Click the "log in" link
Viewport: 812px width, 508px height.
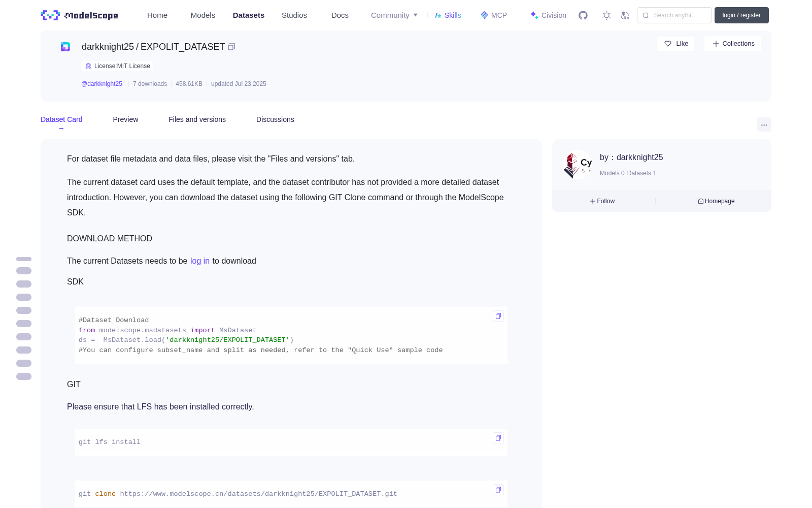point(200,261)
